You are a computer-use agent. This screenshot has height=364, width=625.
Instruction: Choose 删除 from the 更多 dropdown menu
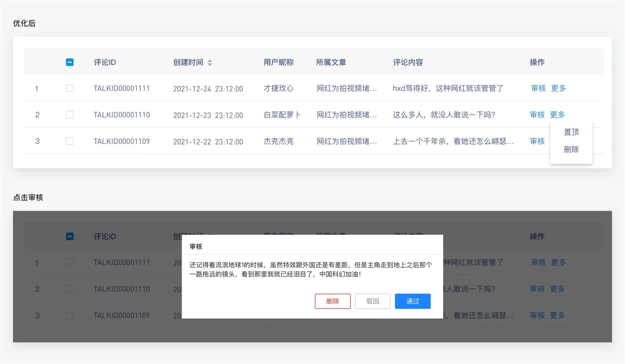point(571,150)
